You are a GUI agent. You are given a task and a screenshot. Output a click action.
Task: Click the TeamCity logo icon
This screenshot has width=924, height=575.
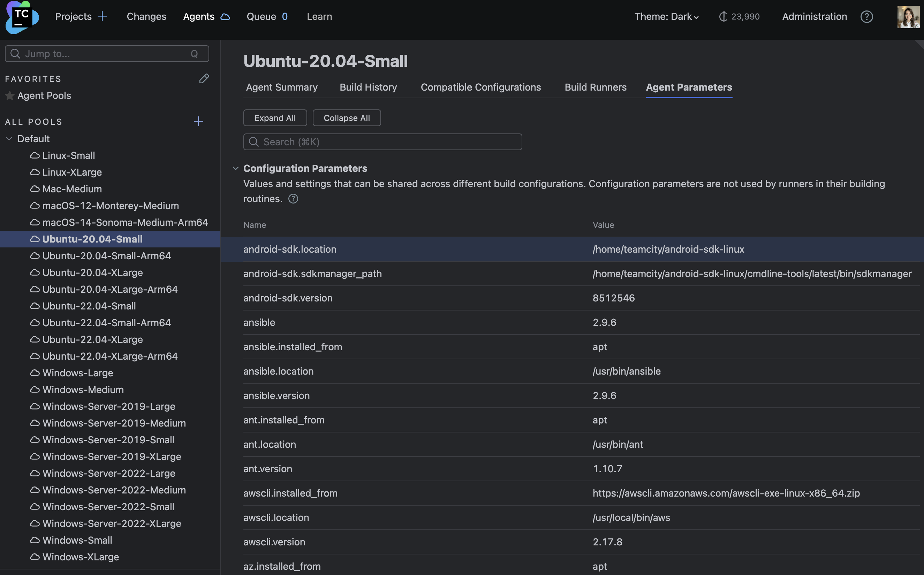[22, 17]
